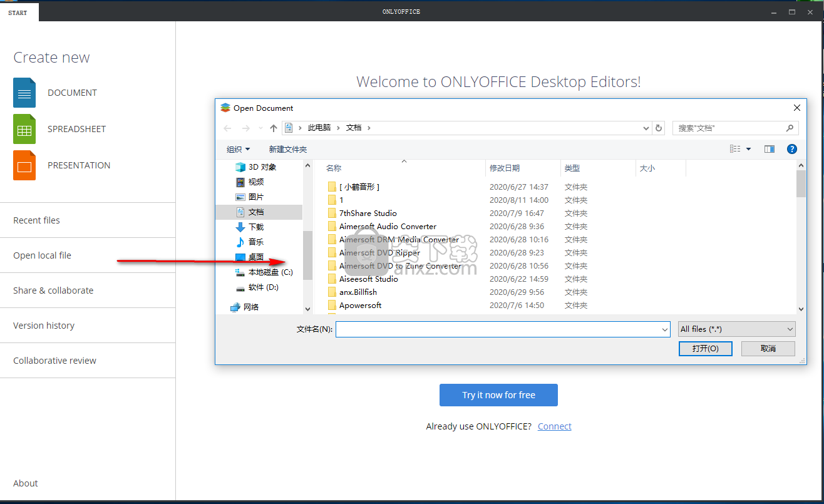The image size is (824, 504).
Task: Select 音乐 in navigation pane
Action: (250, 242)
